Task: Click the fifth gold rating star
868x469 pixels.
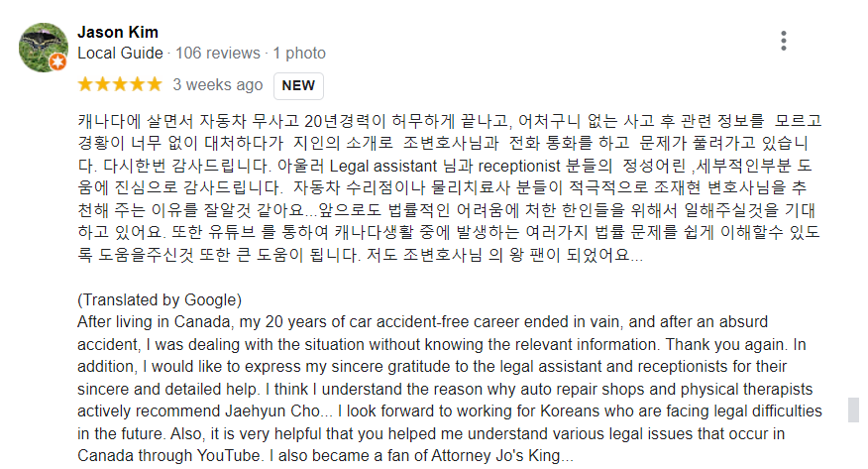Action: pos(155,84)
